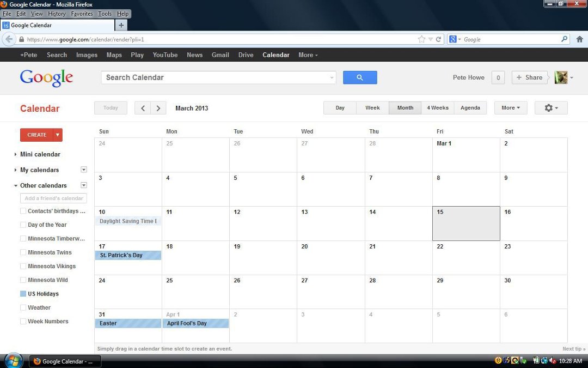Open the More views dropdown
588x368 pixels.
(x=510, y=108)
